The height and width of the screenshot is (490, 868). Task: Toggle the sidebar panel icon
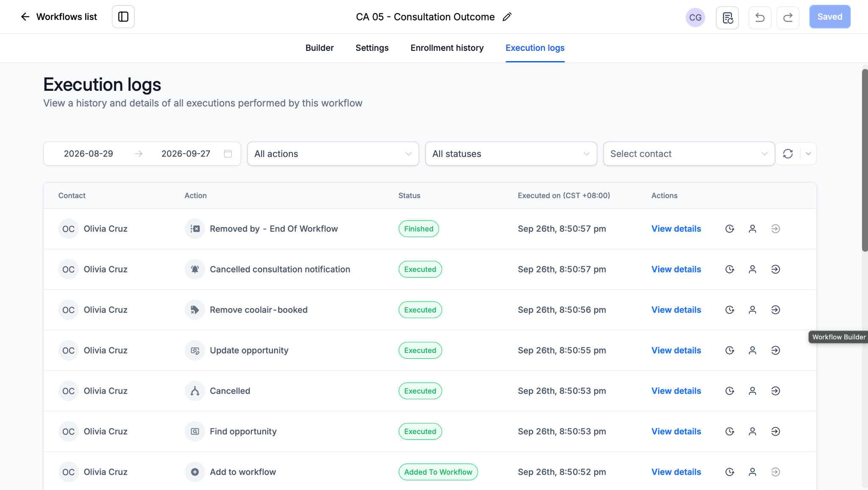pyautogui.click(x=123, y=17)
